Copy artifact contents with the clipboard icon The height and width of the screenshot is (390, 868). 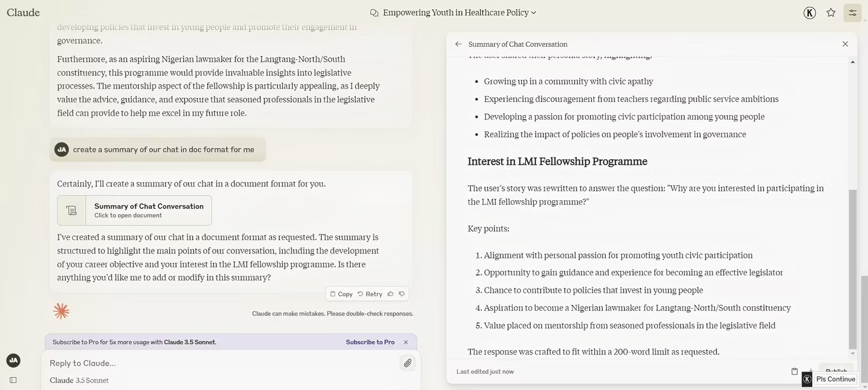coord(795,371)
